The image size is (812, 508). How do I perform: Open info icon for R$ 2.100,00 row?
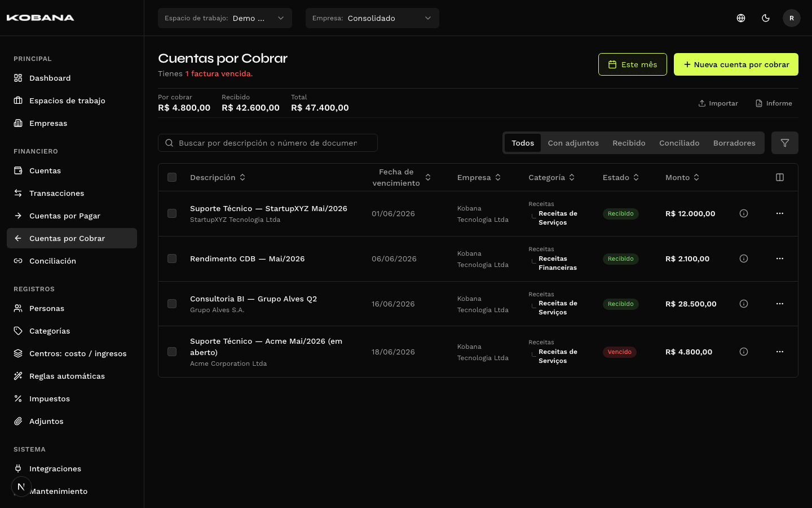click(x=744, y=259)
